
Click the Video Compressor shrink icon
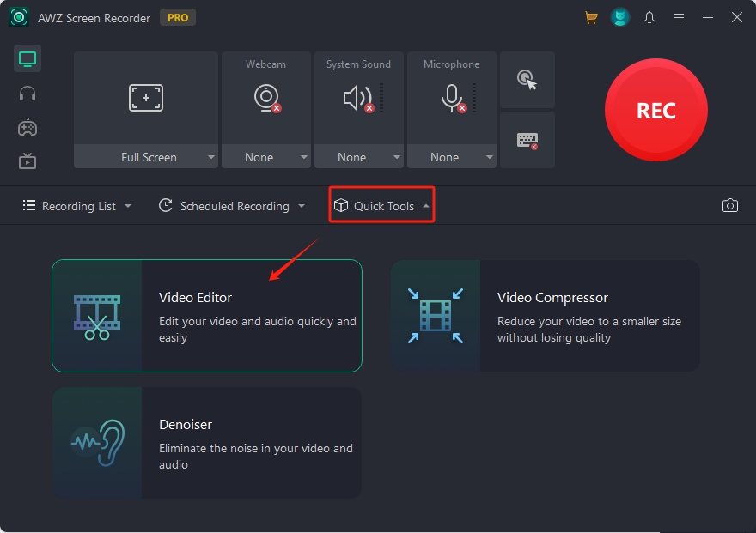pyautogui.click(x=436, y=316)
